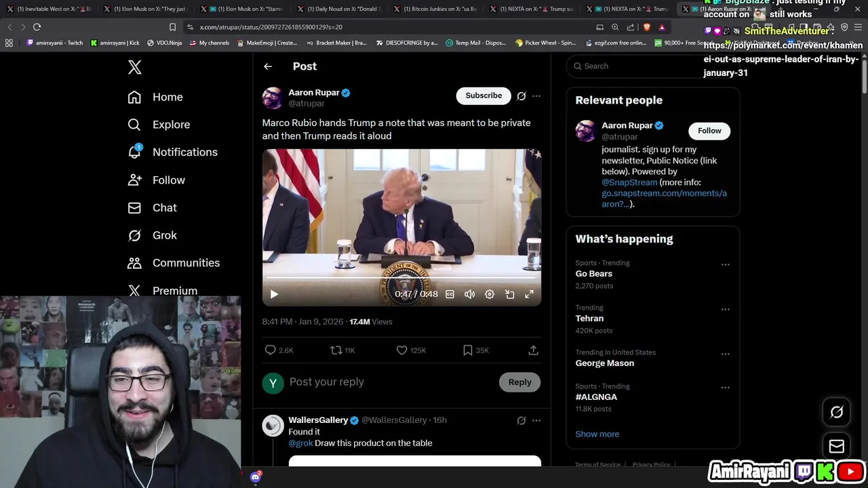Open more options on WallersGallery reply

(x=536, y=421)
